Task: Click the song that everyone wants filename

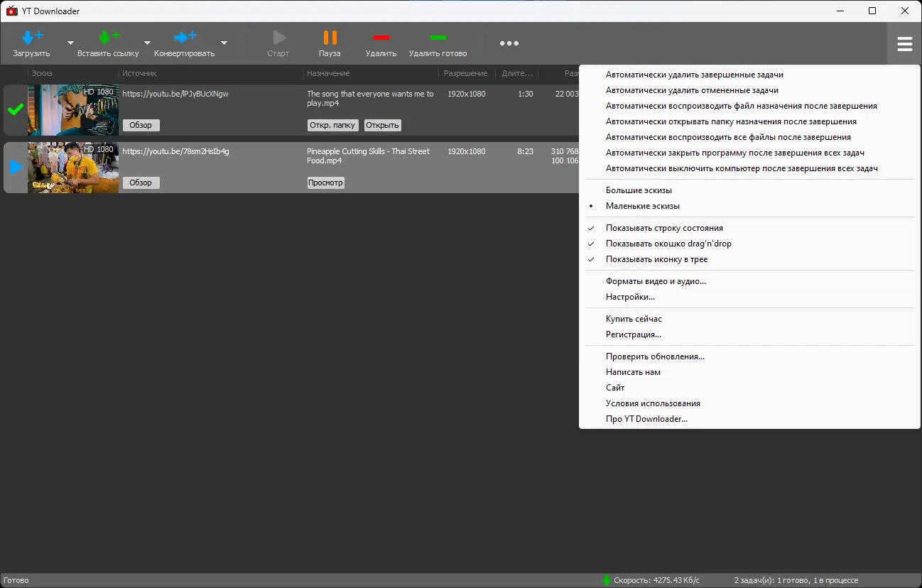Action: (371, 98)
